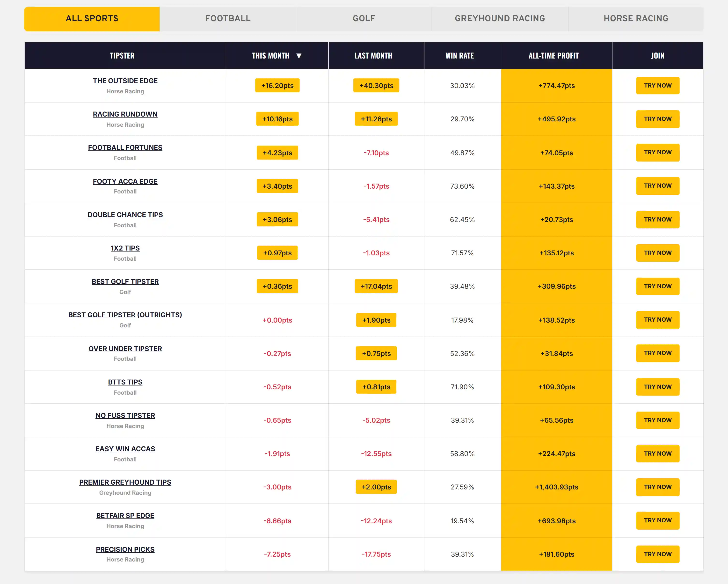The height and width of the screenshot is (584, 728).
Task: Open Best Golf Tipster (Outrights) link
Action: click(125, 315)
